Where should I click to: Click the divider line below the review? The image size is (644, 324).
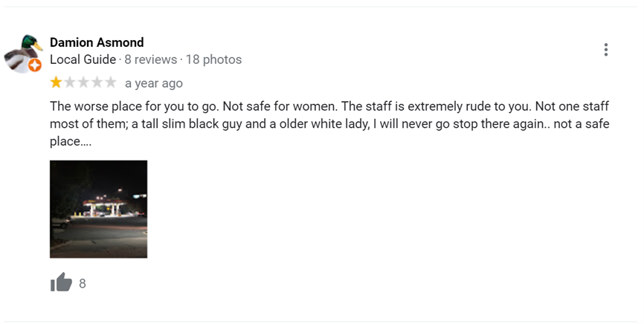pyautogui.click(x=321, y=322)
